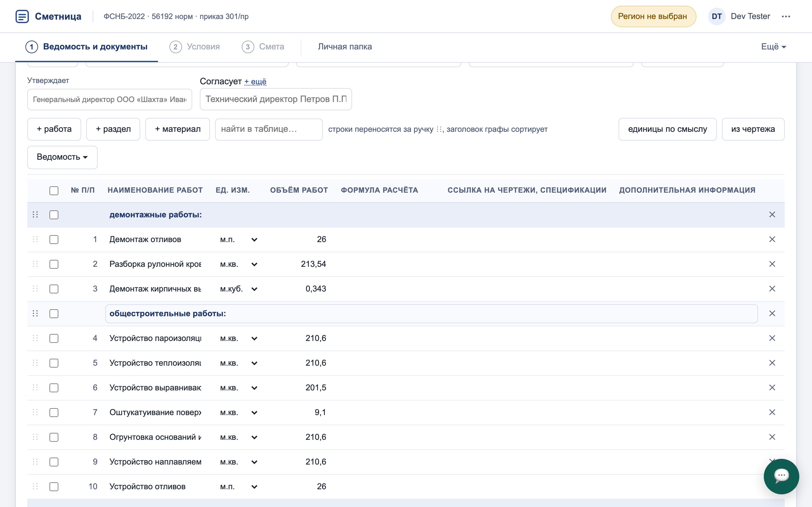Open the Ещё dropdown menu
This screenshot has height=507, width=812.
pos(773,47)
